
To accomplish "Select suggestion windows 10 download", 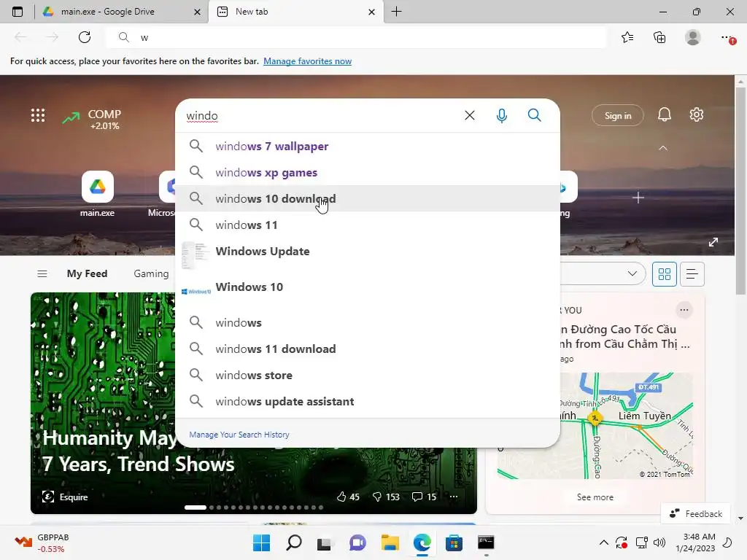I will pyautogui.click(x=368, y=198).
